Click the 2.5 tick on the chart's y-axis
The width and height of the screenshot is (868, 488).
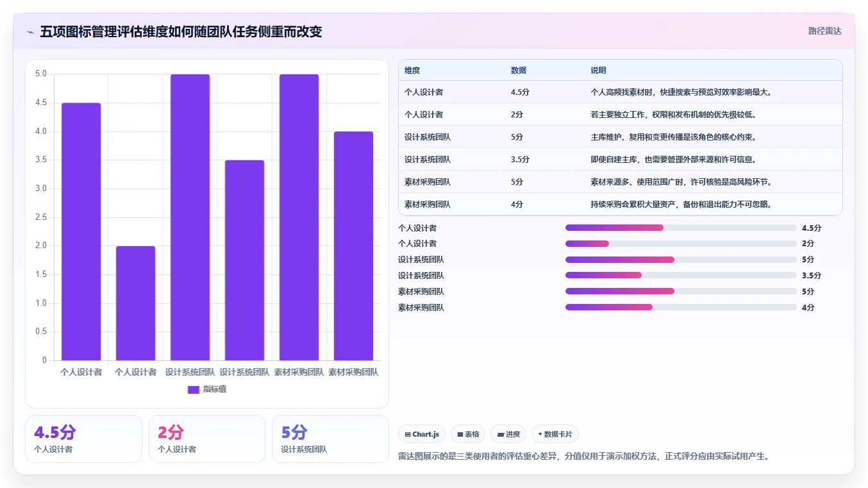pos(41,217)
